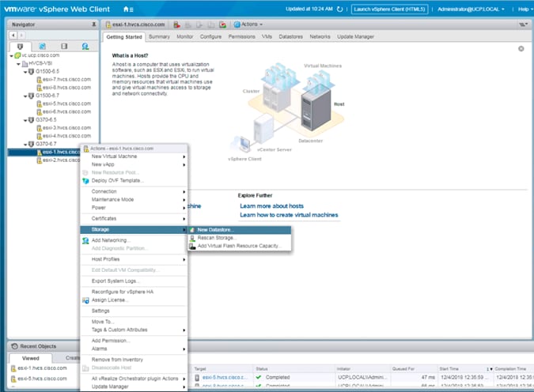The height and width of the screenshot is (392, 534).
Task: Close the Getting Started help panel
Action: click(521, 49)
